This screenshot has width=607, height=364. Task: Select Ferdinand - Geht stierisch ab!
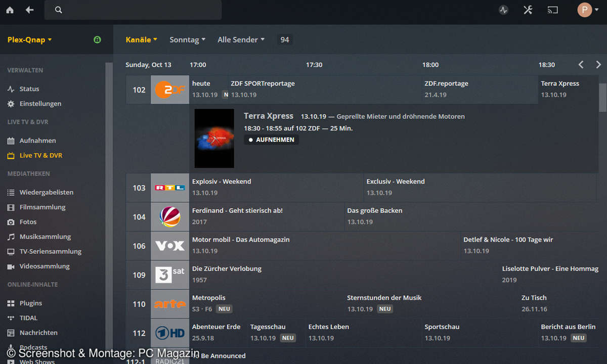point(267,216)
